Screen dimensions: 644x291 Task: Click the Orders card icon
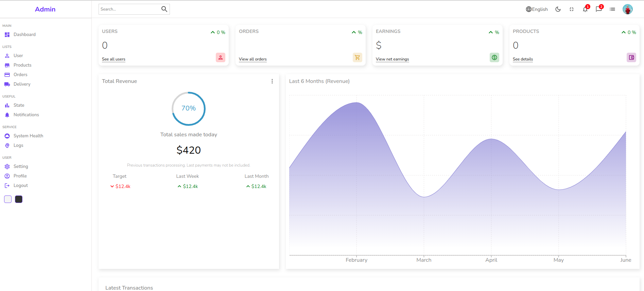coord(7,75)
